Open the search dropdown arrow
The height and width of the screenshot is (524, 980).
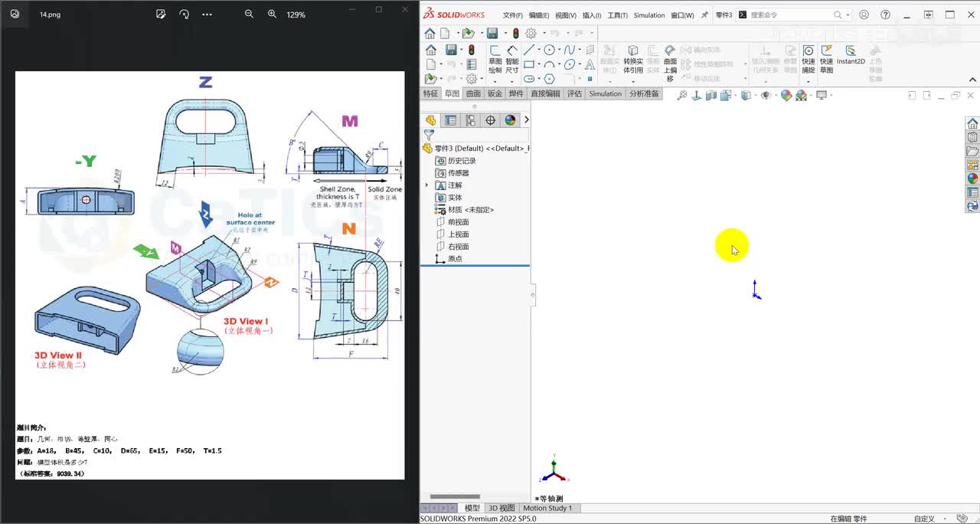coord(848,15)
